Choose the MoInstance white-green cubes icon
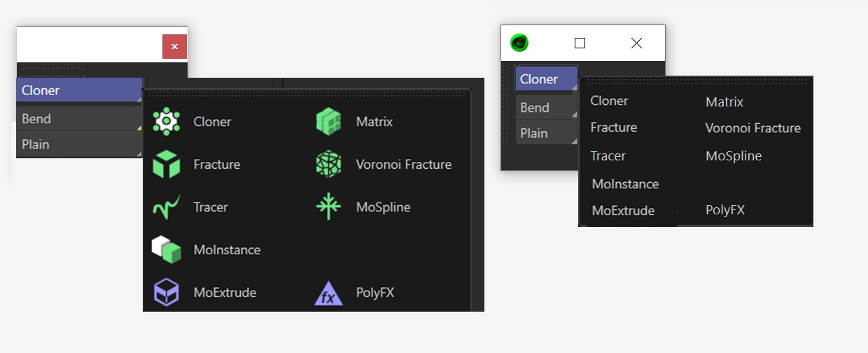 pyautogui.click(x=167, y=249)
